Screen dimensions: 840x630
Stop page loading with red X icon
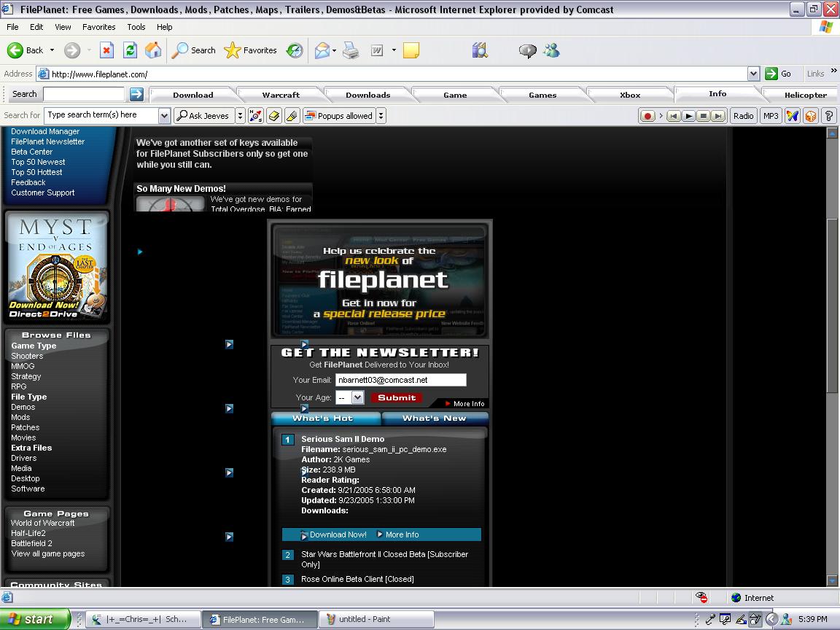pyautogui.click(x=106, y=50)
